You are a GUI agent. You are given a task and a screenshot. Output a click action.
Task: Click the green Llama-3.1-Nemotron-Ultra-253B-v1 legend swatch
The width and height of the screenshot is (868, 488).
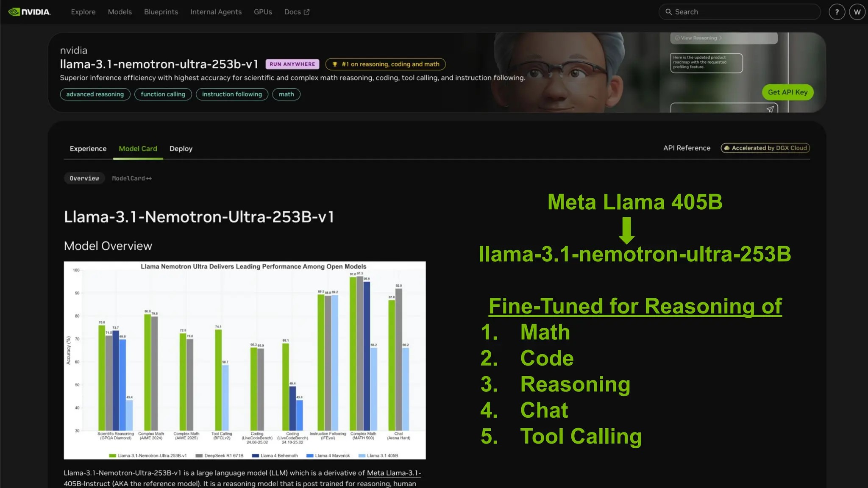click(x=112, y=456)
